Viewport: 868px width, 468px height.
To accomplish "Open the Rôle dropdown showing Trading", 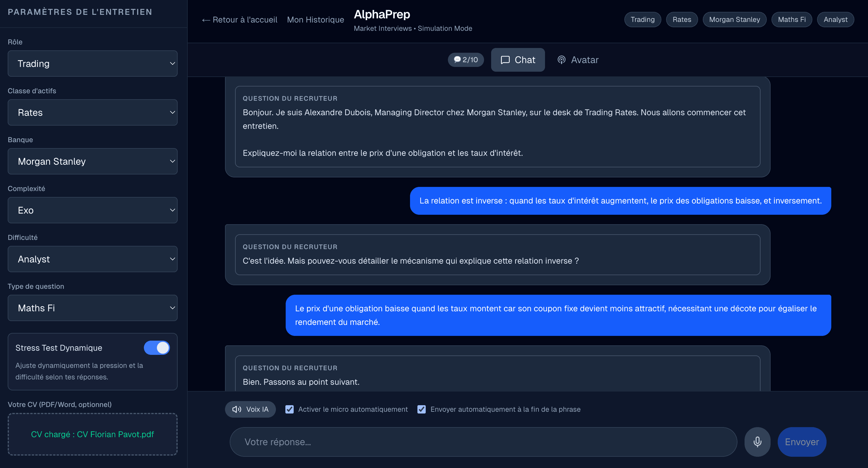I will [x=92, y=63].
